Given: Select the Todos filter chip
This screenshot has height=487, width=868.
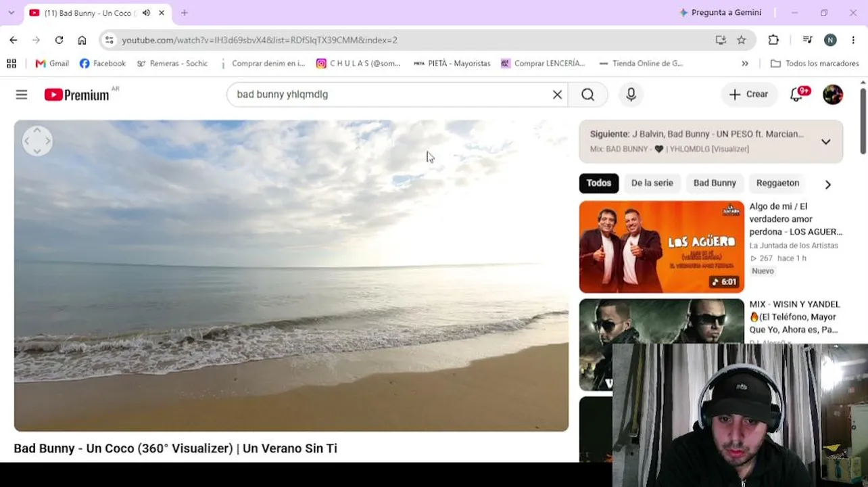Looking at the screenshot, I should (x=599, y=183).
